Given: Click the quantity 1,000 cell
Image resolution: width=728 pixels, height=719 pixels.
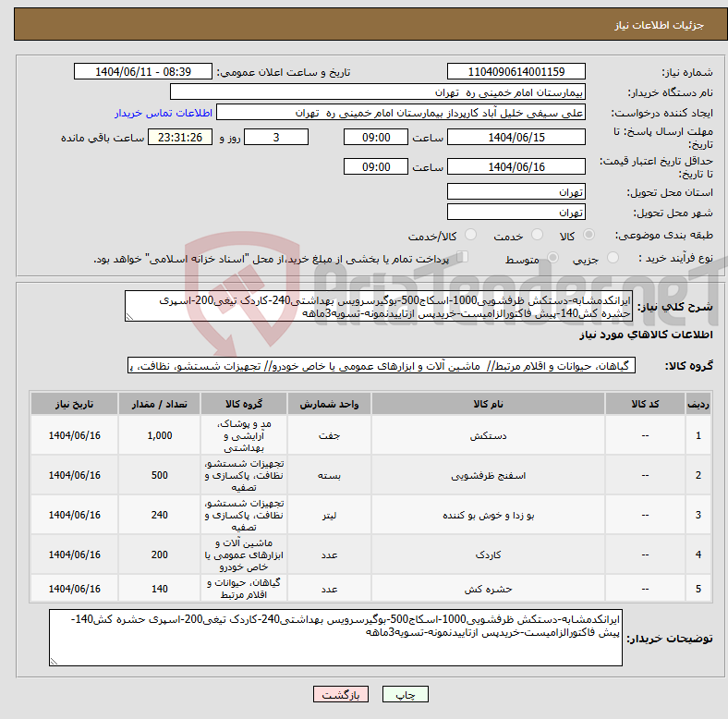Looking at the screenshot, I should click(159, 435).
